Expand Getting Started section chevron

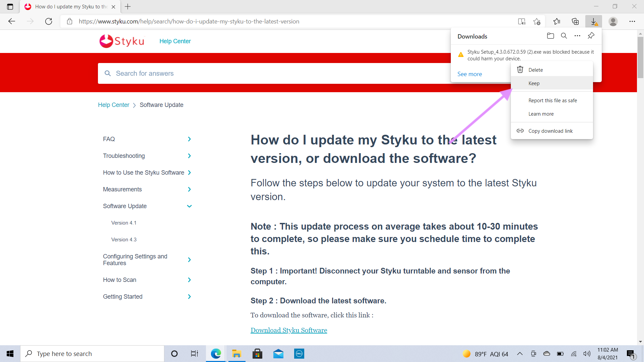[190, 297]
